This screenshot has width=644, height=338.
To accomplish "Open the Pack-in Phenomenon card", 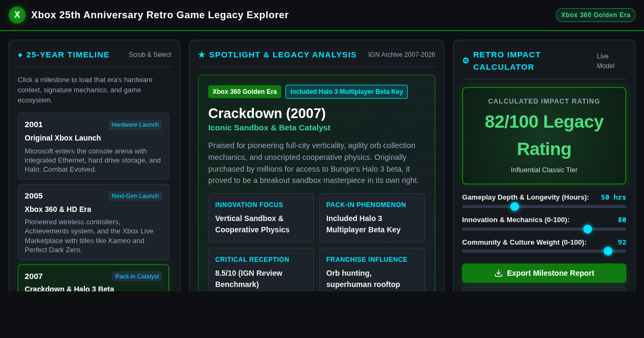I will pyautogui.click(x=372, y=218).
